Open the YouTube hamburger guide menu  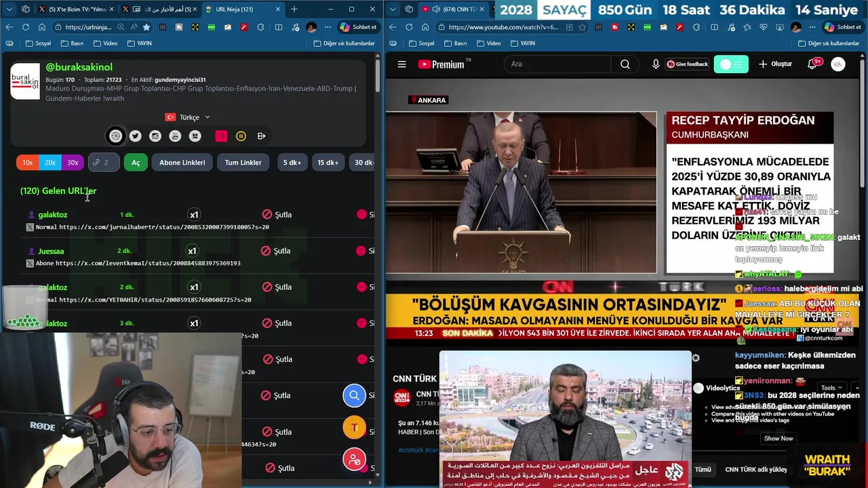[401, 64]
